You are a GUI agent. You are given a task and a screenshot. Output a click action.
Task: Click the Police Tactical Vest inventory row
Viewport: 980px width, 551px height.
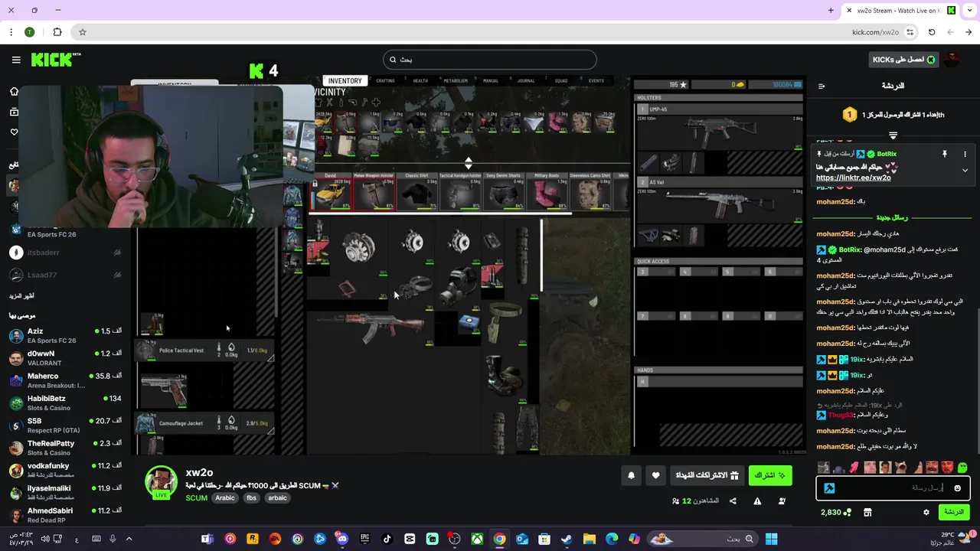205,350
